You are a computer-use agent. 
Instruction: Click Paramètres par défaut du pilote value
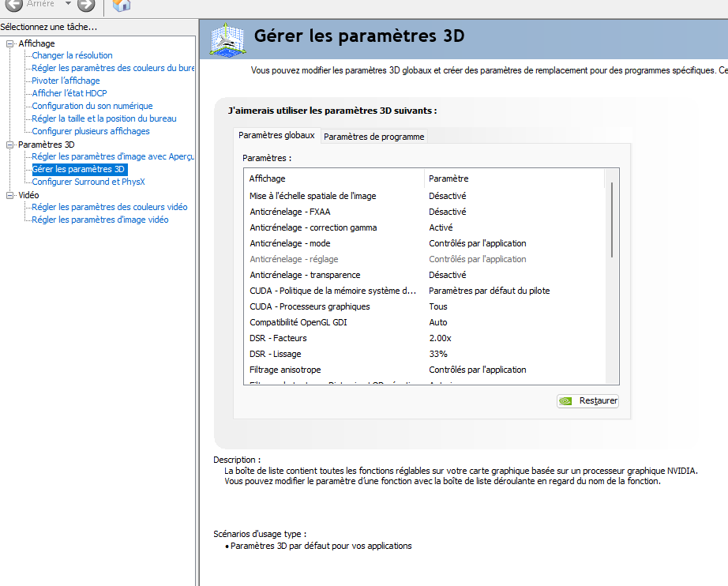point(490,291)
